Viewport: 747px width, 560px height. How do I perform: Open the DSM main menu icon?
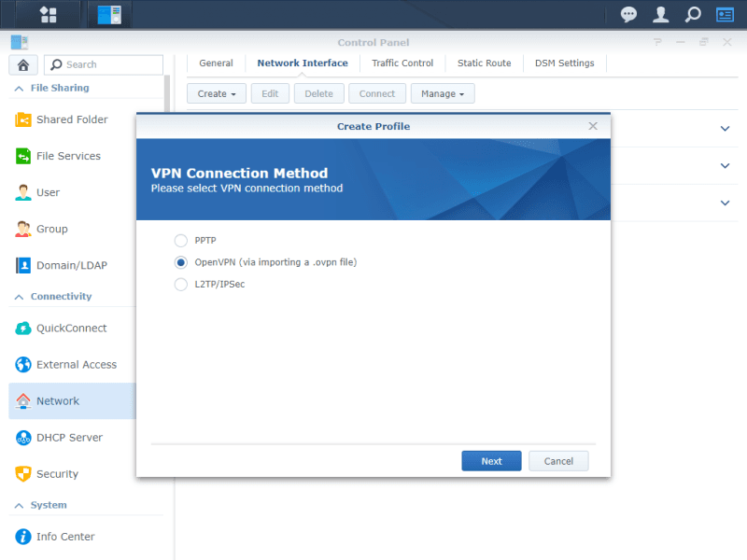click(x=48, y=14)
